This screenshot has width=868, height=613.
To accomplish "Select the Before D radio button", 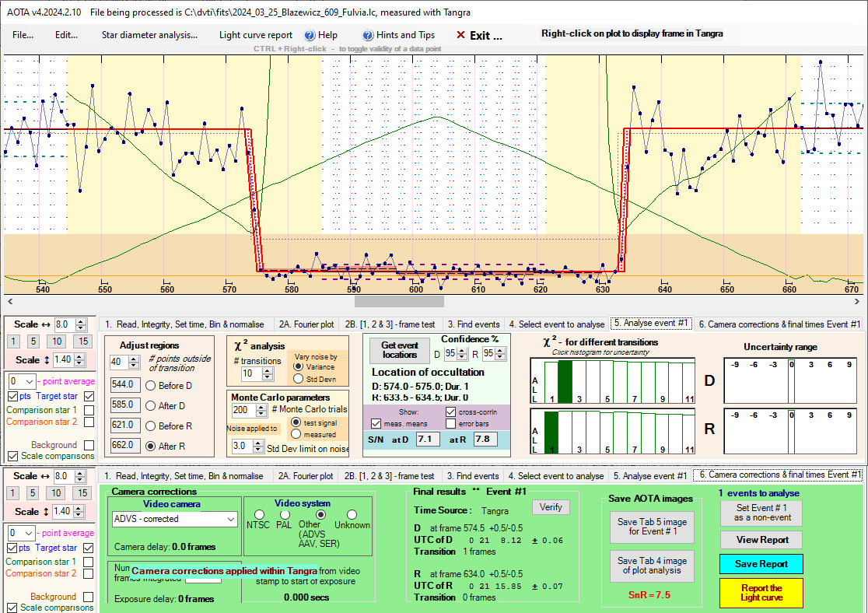I will 150,386.
